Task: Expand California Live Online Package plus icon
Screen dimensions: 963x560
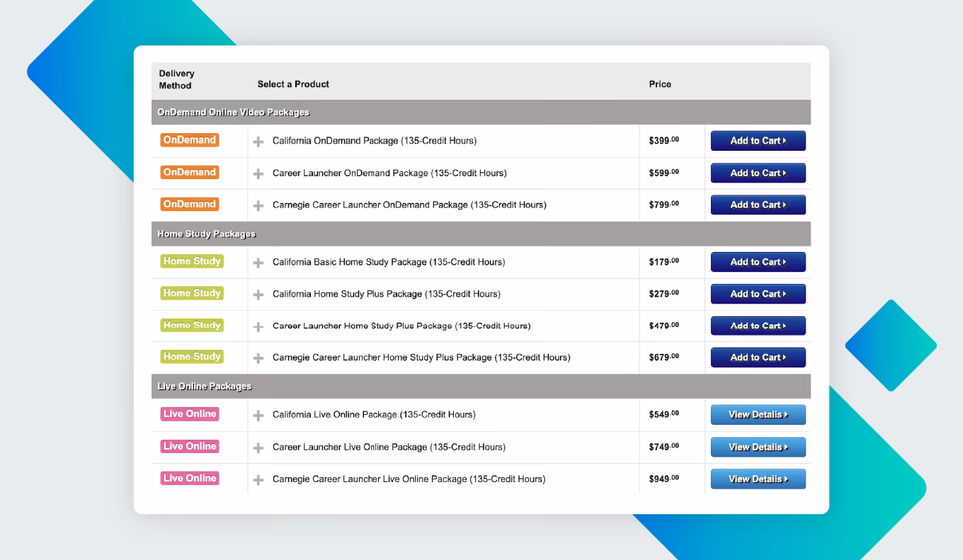Action: pos(258,416)
